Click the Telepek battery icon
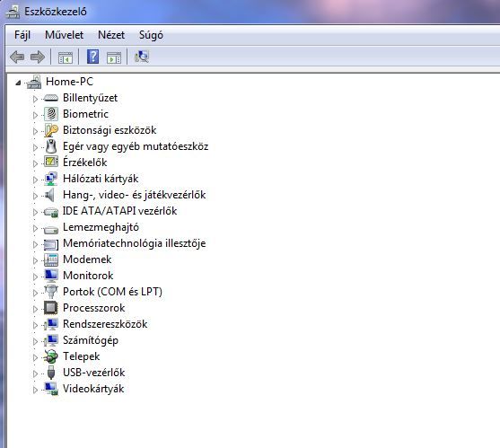Image resolution: width=500 pixels, height=448 pixels. click(51, 356)
